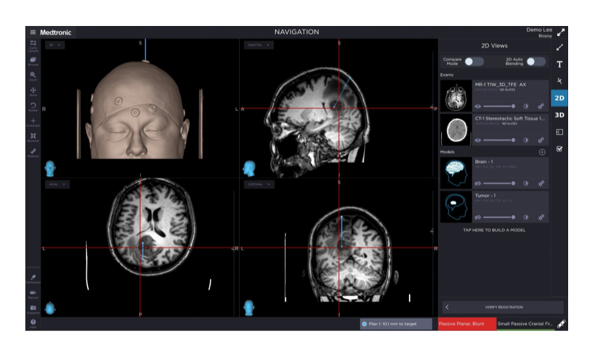Open the CORONAL view dropdown
Screen dimensions: 596x364
tap(259, 184)
